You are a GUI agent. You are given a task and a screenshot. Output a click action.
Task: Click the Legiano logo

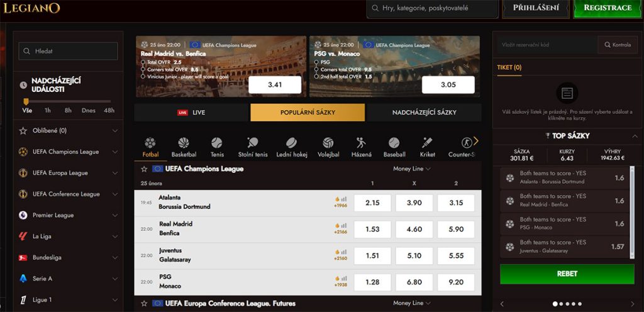point(31,8)
